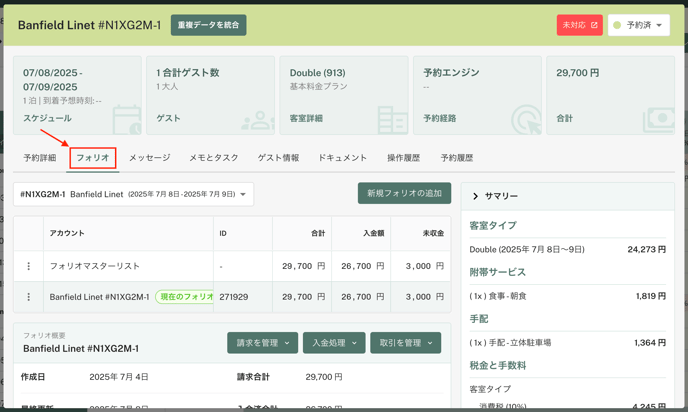Open the 予約済 status dropdown
Image resolution: width=688 pixels, height=412 pixels.
click(638, 25)
